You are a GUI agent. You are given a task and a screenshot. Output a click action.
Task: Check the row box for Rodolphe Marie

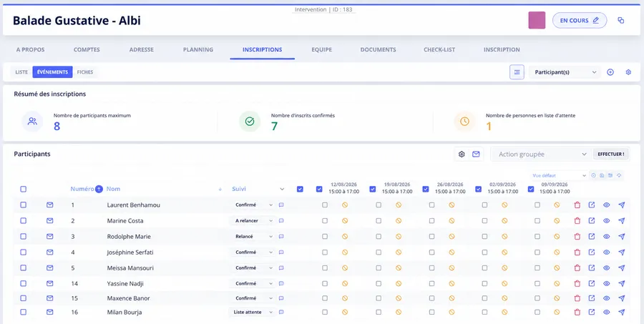[x=24, y=237]
